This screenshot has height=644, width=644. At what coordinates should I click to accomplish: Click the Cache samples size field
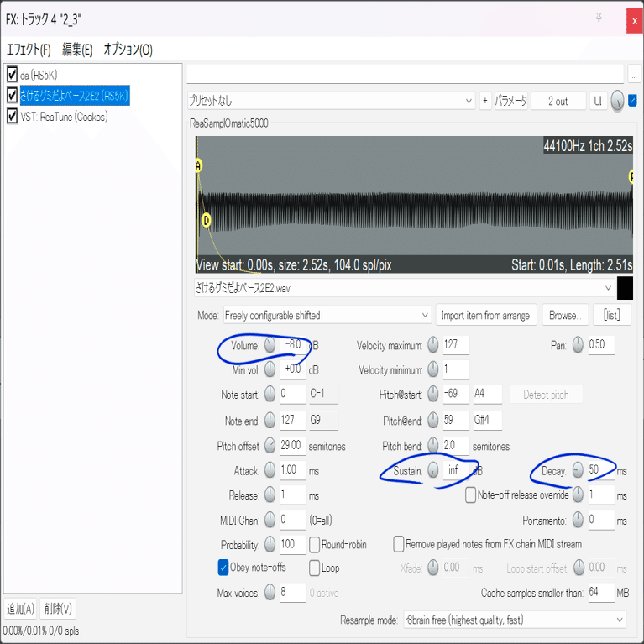[601, 592]
